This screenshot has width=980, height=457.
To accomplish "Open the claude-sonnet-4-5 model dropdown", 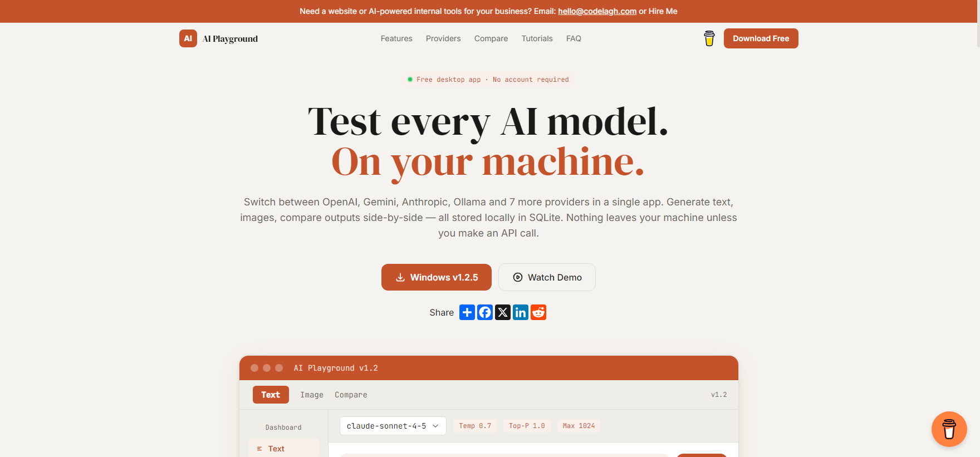I will [393, 426].
